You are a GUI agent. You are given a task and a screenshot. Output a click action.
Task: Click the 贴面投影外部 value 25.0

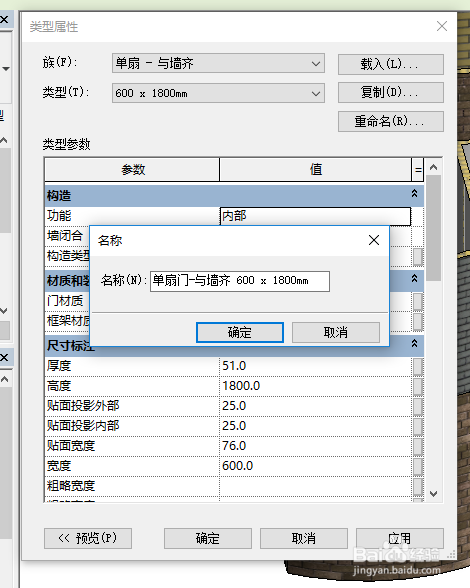pyautogui.click(x=315, y=406)
